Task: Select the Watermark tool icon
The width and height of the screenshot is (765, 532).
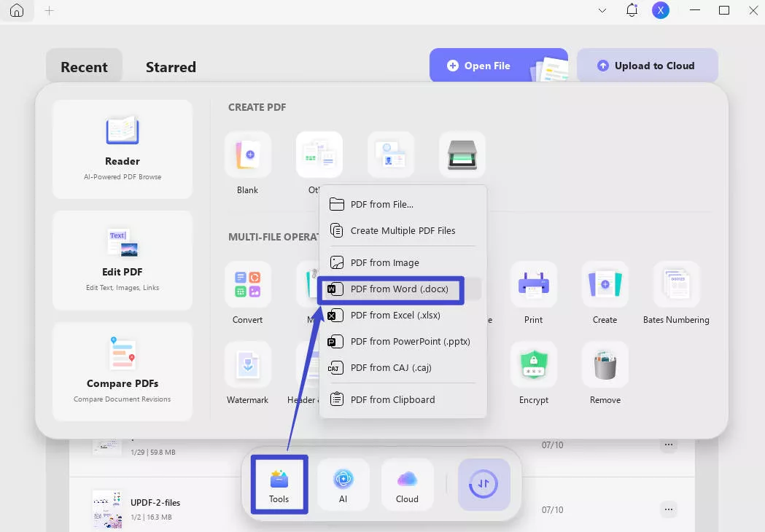Action: coord(248,365)
